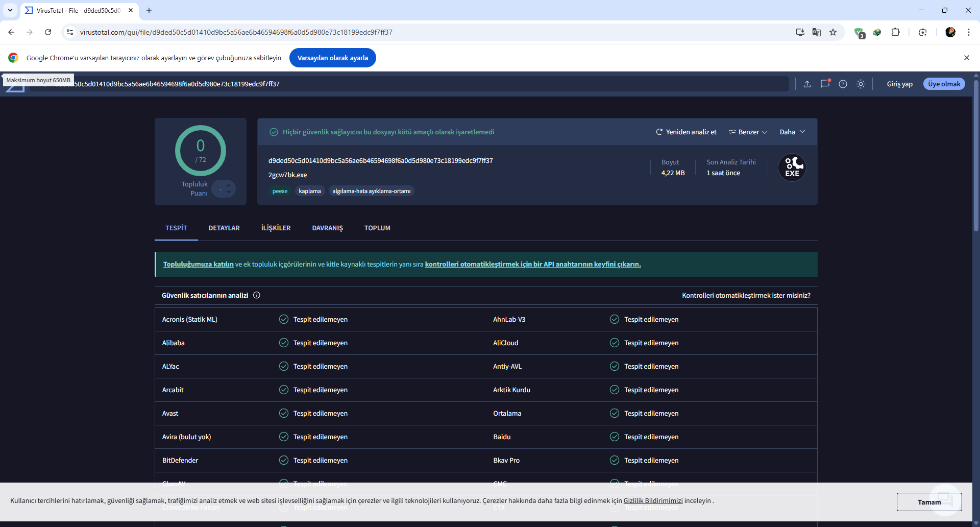Open the Chrome extensions puzzle icon

click(x=895, y=32)
